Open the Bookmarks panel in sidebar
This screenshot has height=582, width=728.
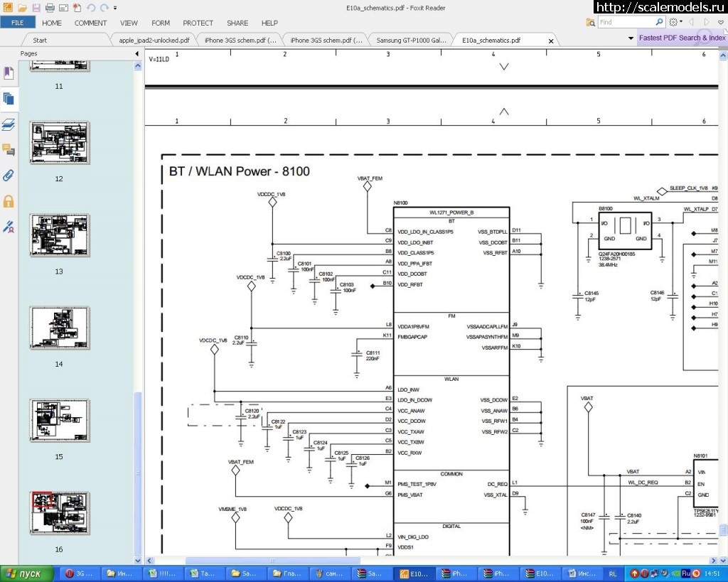click(9, 73)
